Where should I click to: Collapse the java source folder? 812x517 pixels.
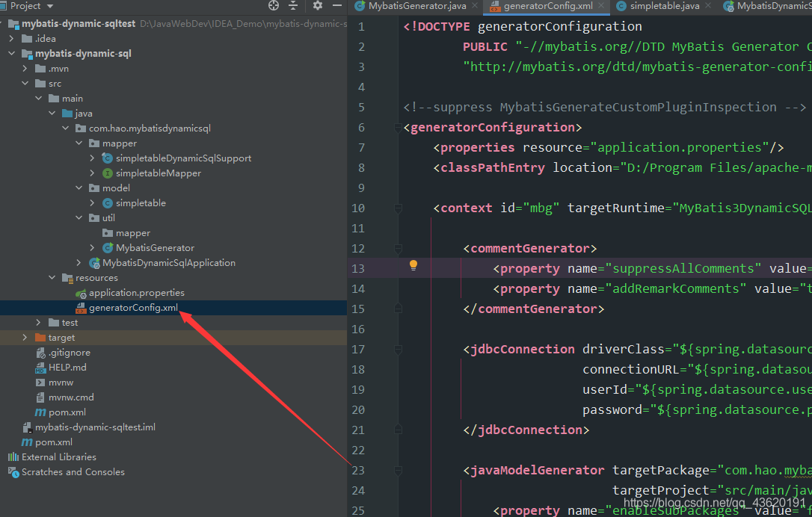(x=52, y=114)
